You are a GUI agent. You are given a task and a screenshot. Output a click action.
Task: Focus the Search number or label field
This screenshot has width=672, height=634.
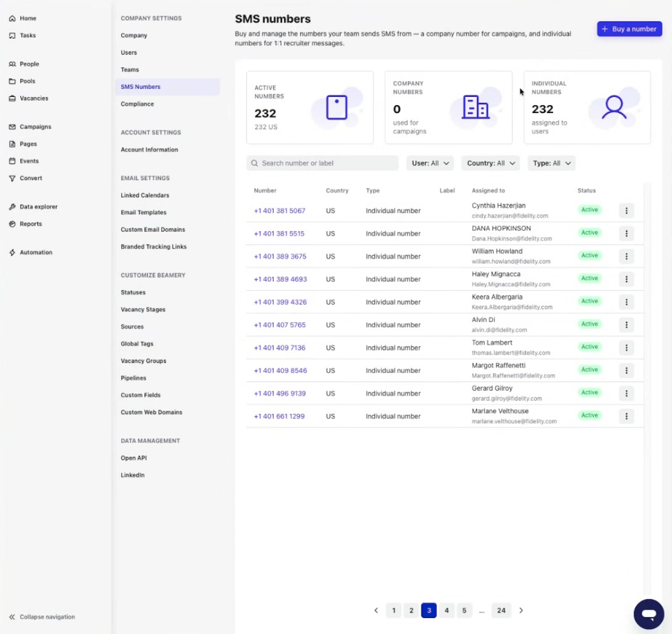tap(322, 164)
